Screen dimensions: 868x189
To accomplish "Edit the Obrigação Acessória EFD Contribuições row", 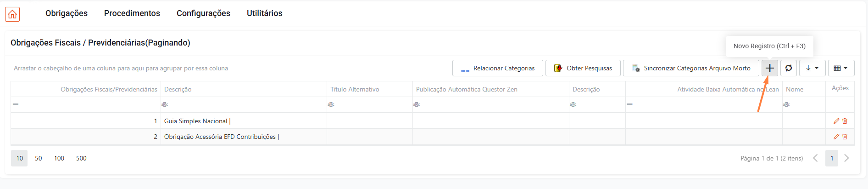I will coord(836,137).
